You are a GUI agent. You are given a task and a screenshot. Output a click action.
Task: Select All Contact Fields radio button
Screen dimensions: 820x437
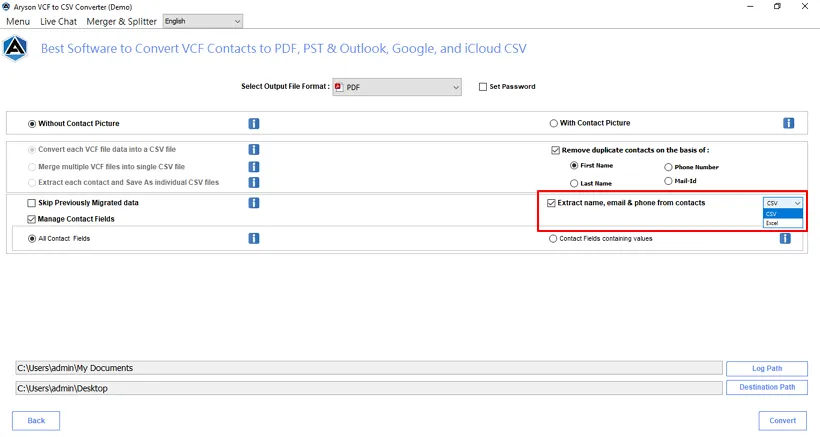[x=32, y=239]
